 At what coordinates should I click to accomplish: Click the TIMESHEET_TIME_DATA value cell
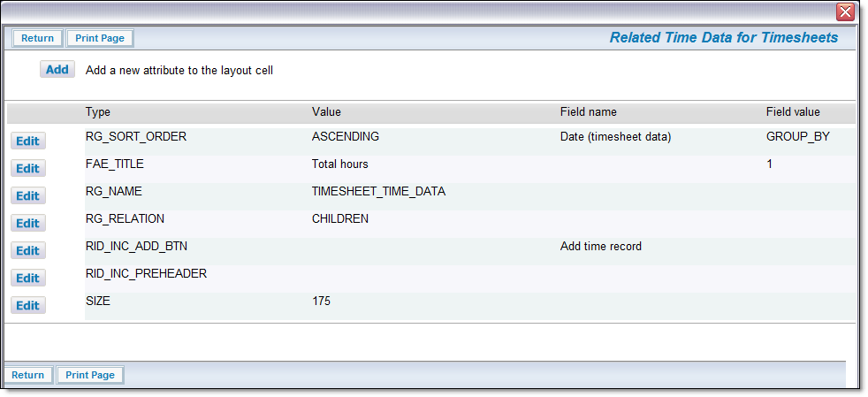(378, 192)
